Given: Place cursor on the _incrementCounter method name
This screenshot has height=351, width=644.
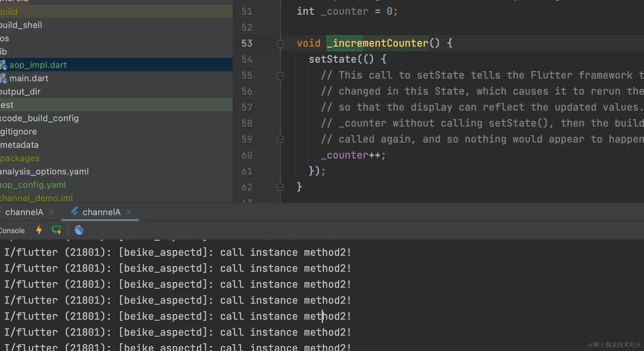Looking at the screenshot, I should coord(378,43).
